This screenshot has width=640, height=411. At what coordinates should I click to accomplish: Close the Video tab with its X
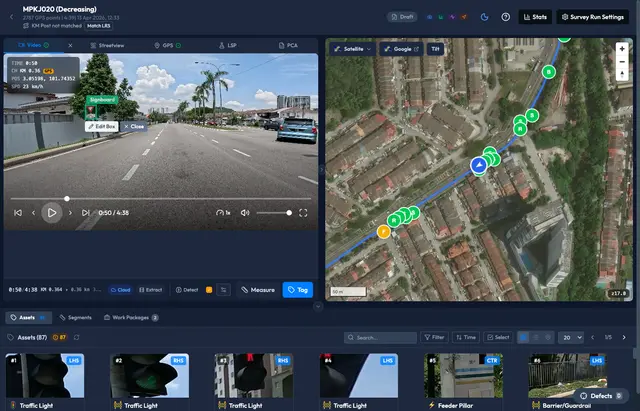click(70, 45)
